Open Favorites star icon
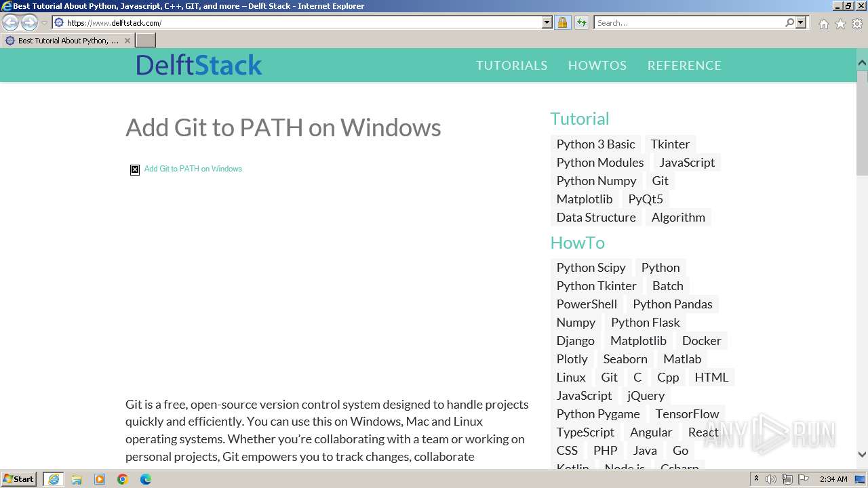Screen dimensions: 868x488 [x=840, y=24]
